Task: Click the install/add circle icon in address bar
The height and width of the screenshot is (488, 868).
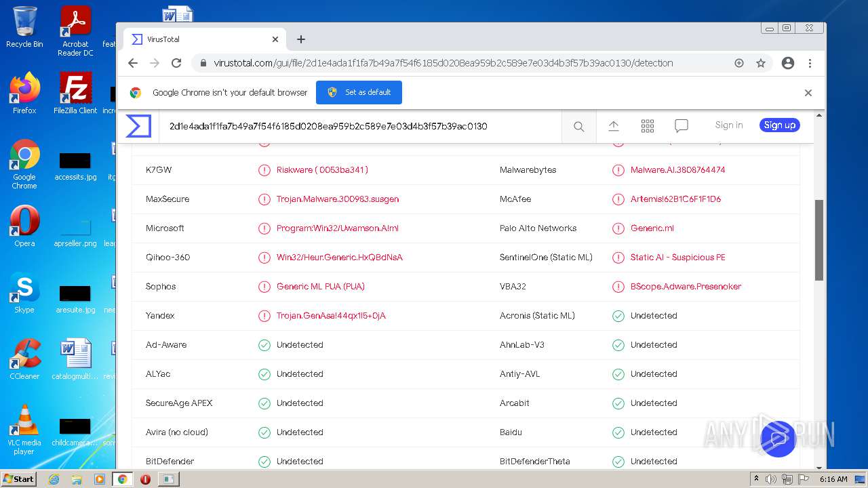Action: tap(739, 63)
